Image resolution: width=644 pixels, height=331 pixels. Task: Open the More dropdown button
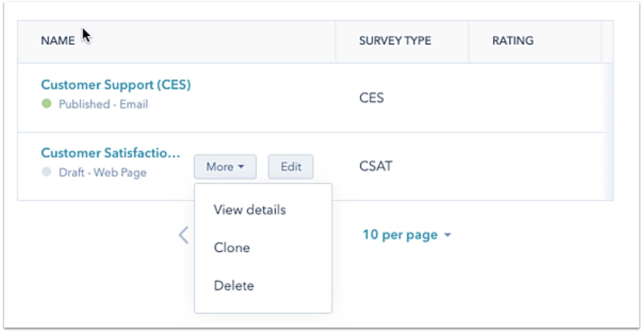(x=225, y=167)
